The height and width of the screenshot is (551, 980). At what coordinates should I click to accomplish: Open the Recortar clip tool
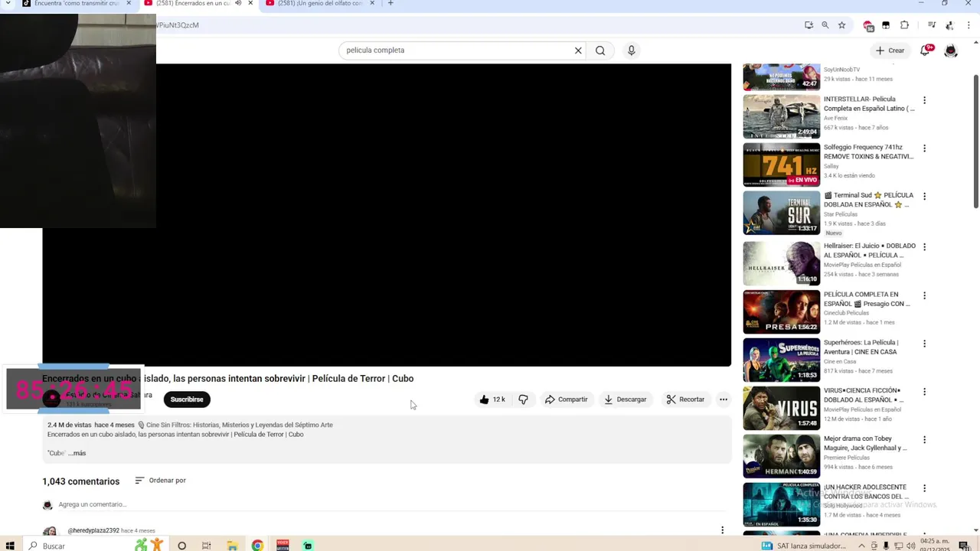click(x=685, y=399)
